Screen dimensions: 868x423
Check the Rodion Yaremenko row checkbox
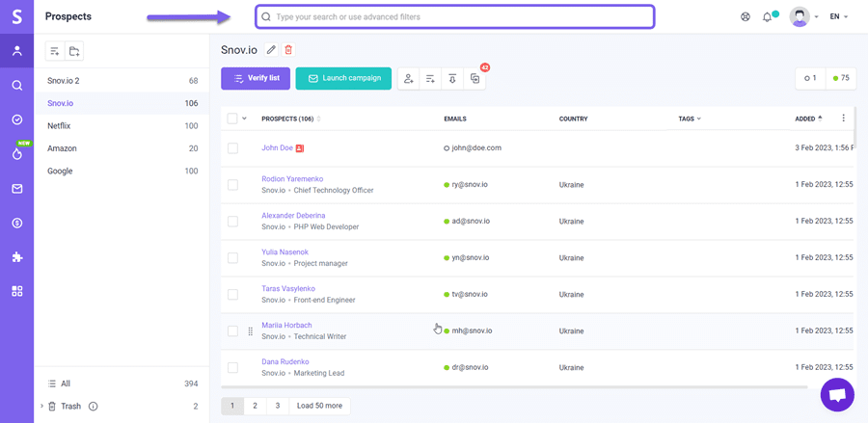(232, 185)
